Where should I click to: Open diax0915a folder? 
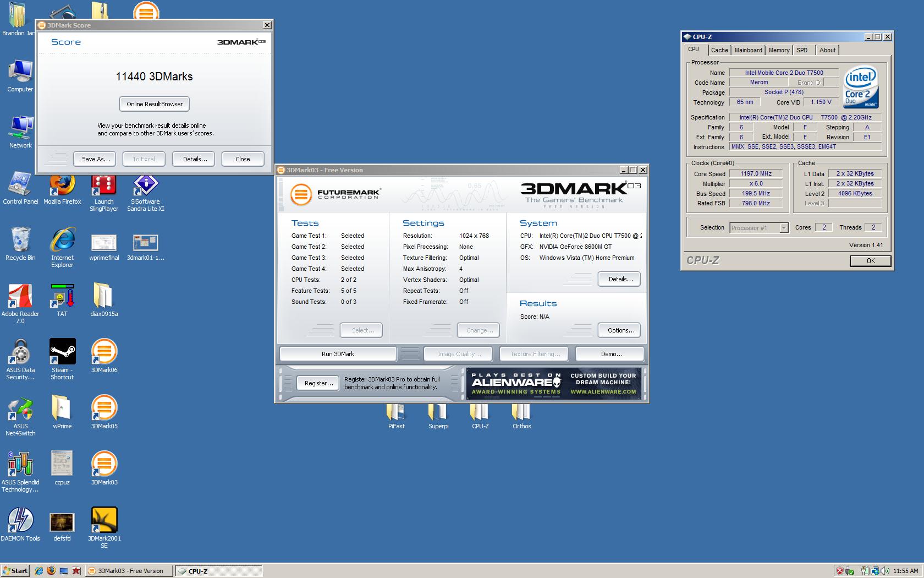[x=104, y=301]
